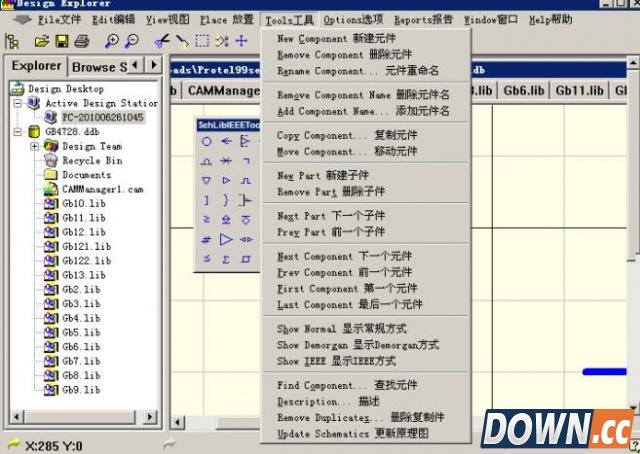Open the Reports menu
Image resolution: width=640 pixels, height=454 pixels.
pos(423,19)
